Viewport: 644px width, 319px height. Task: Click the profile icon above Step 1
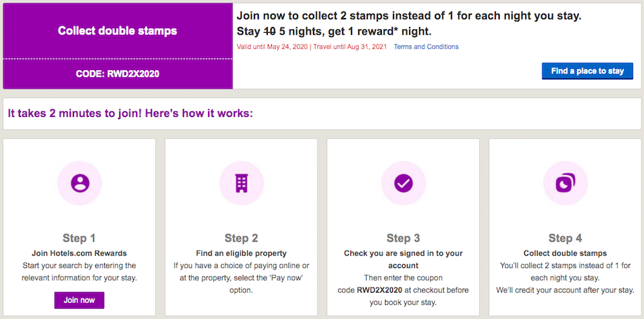79,183
